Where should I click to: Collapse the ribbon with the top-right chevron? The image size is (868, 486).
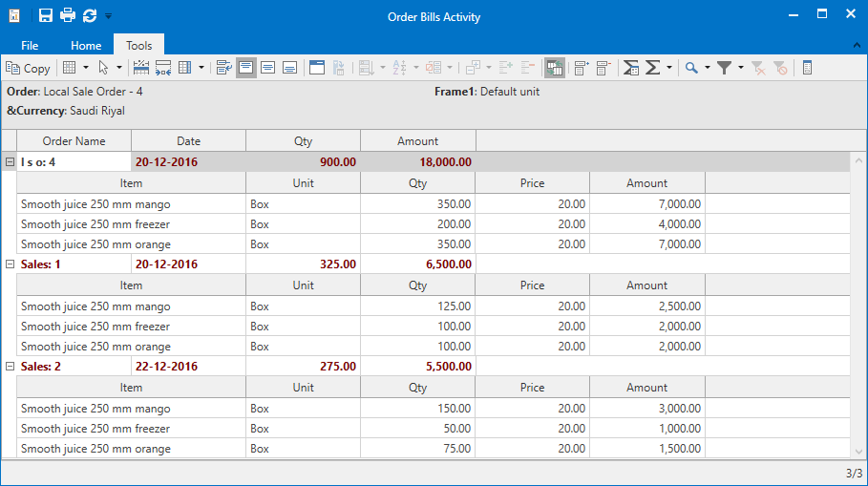[x=857, y=46]
